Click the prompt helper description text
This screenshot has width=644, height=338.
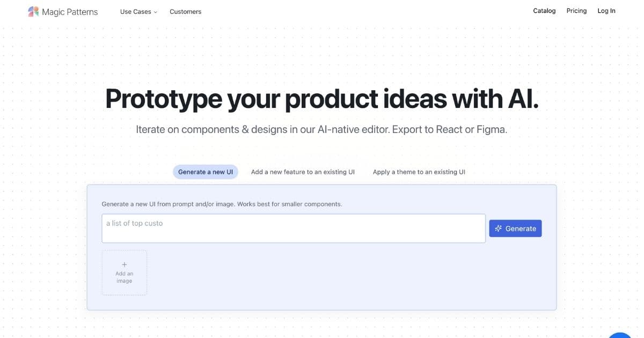(x=222, y=204)
